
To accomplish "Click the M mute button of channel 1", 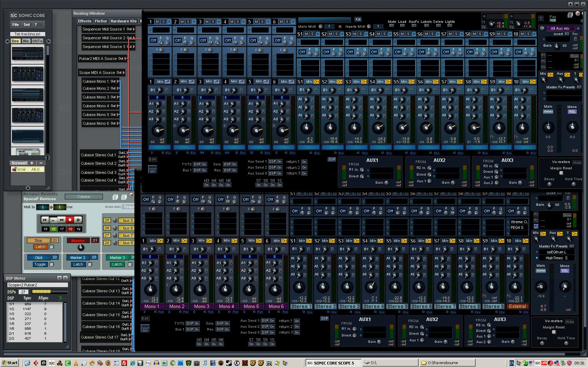I will pos(157,22).
